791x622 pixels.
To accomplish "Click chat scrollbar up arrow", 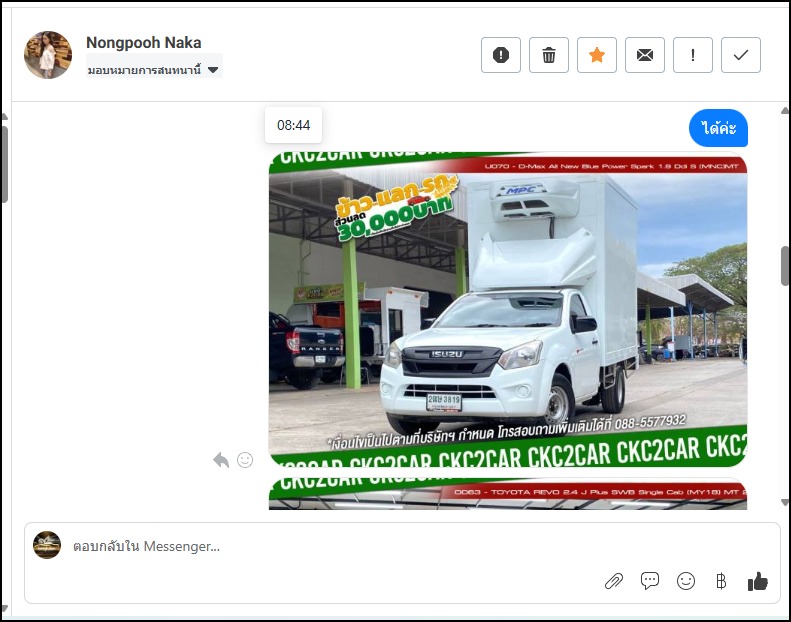I will coord(785,110).
